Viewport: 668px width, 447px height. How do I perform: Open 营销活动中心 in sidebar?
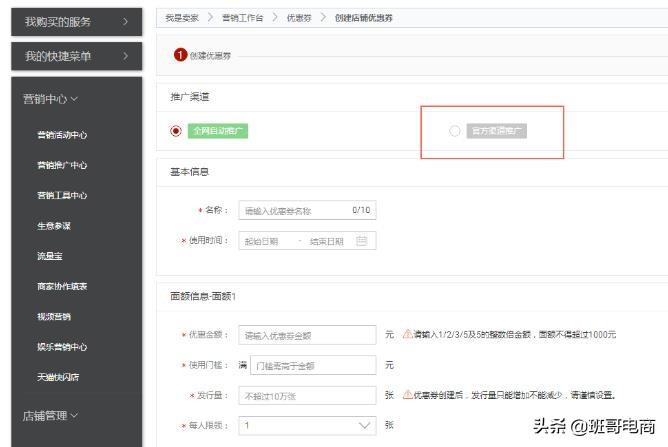62,135
